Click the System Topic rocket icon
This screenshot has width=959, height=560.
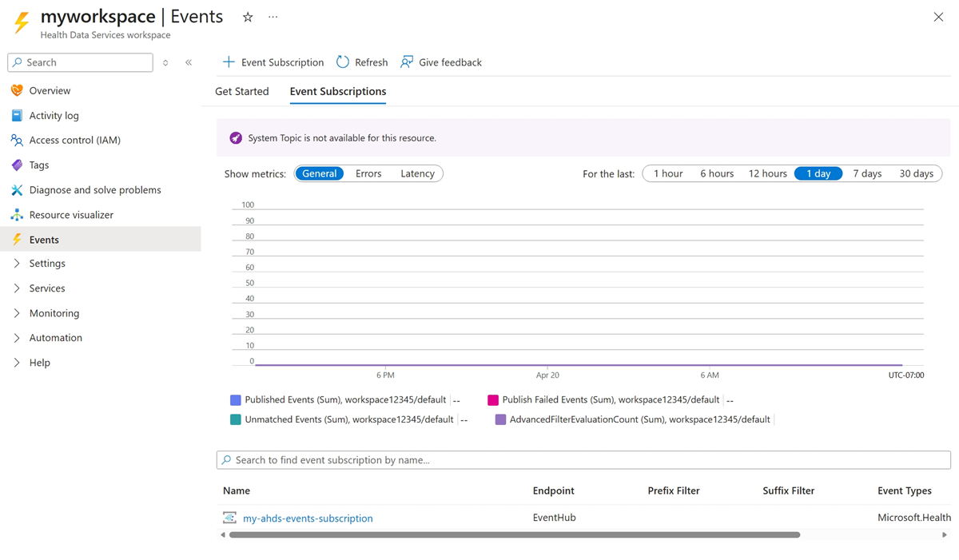(x=236, y=138)
